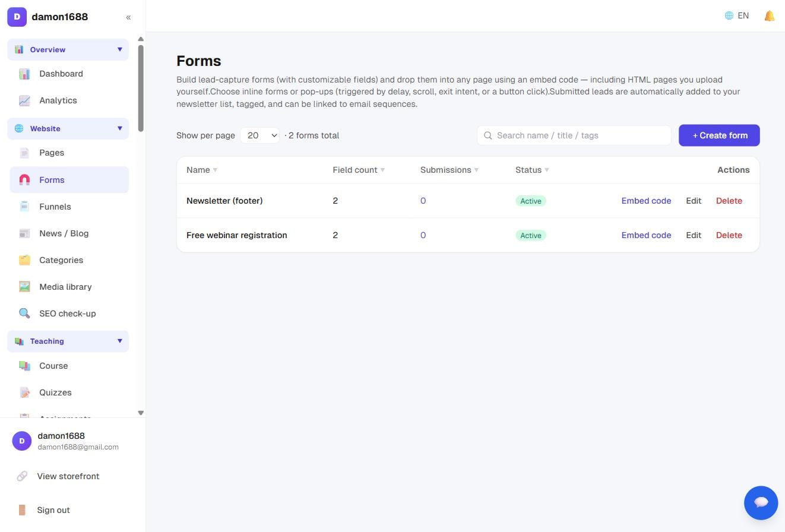Open the Show per page dropdown
The height and width of the screenshot is (532, 785).
pyautogui.click(x=260, y=135)
